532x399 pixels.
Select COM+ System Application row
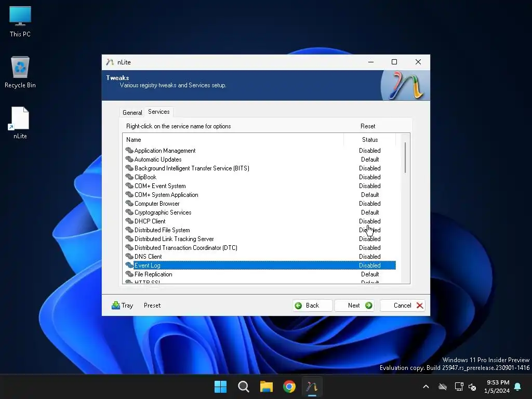(260, 194)
